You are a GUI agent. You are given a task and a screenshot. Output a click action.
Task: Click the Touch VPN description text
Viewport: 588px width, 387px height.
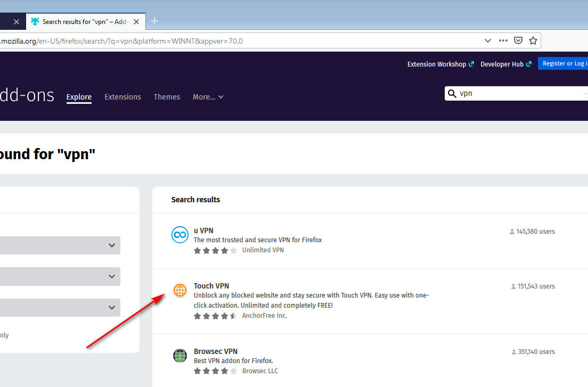pos(311,300)
